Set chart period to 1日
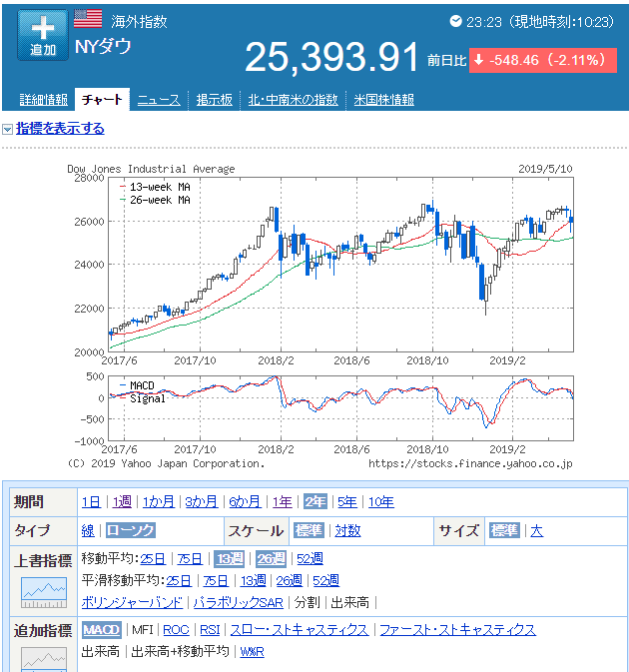The image size is (629, 672). (x=91, y=502)
